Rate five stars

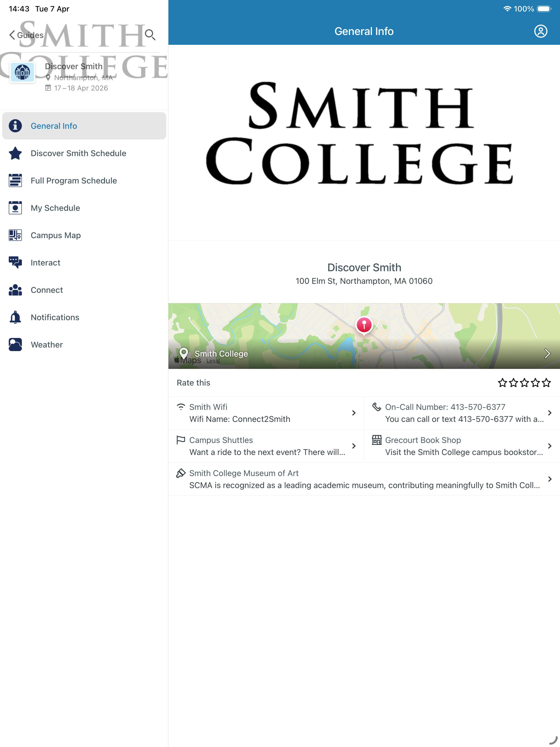tap(546, 383)
